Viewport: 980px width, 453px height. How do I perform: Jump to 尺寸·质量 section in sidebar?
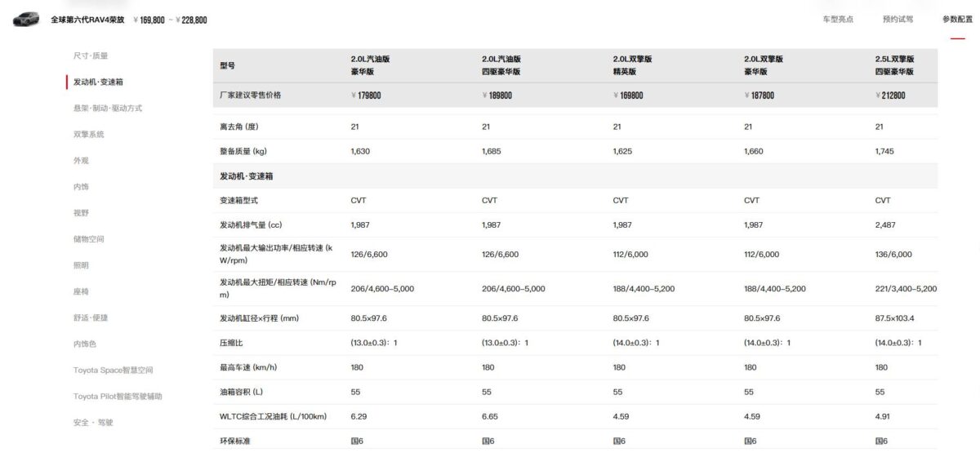click(91, 56)
